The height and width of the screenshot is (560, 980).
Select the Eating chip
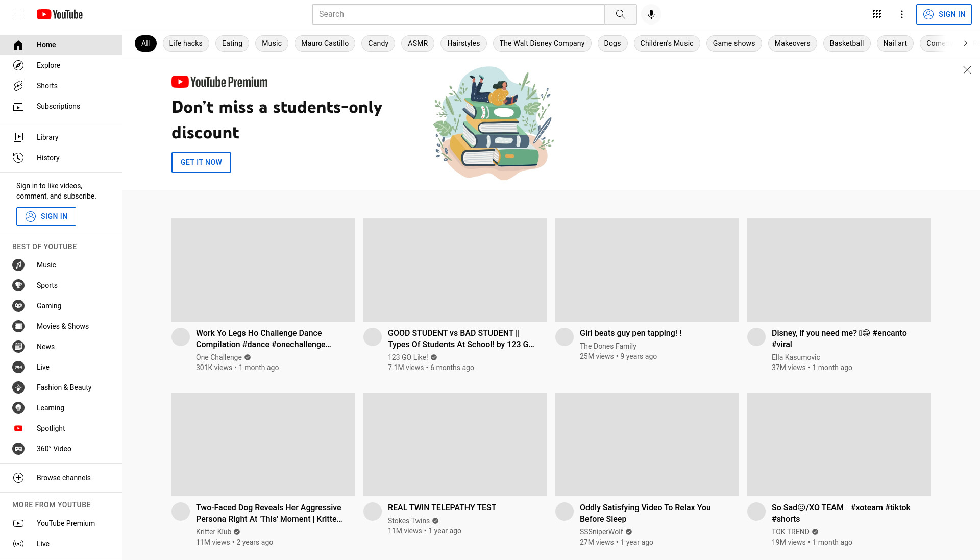point(232,43)
